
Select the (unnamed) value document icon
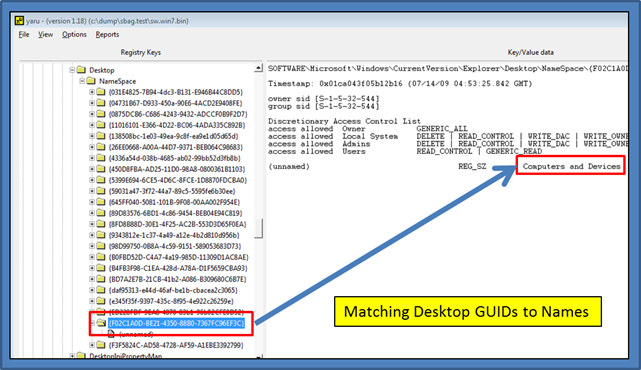111,334
